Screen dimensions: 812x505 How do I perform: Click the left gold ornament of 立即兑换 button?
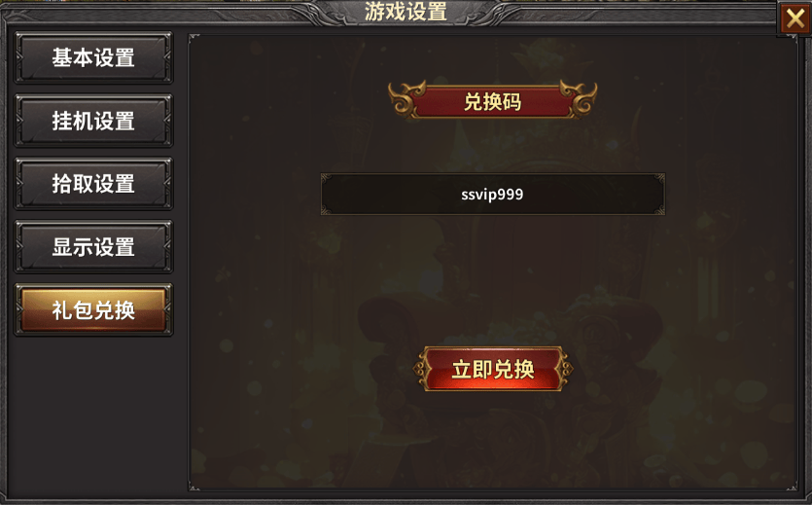(421, 369)
